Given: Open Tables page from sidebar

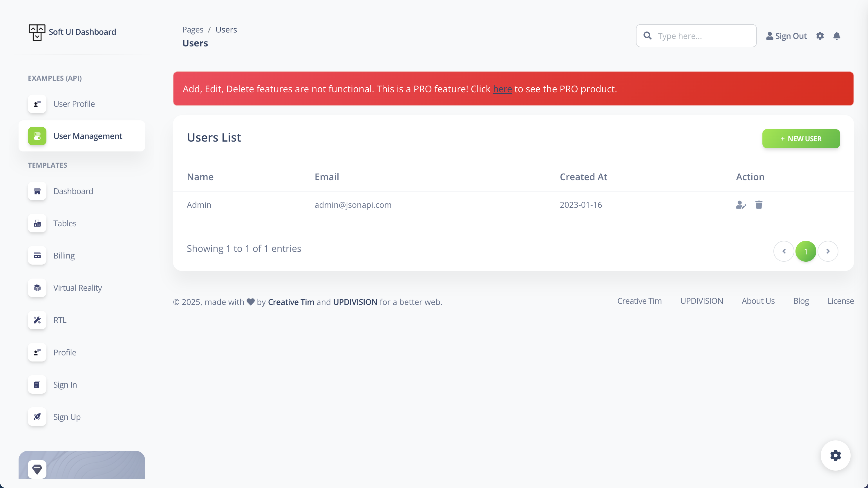Looking at the screenshot, I should (65, 223).
